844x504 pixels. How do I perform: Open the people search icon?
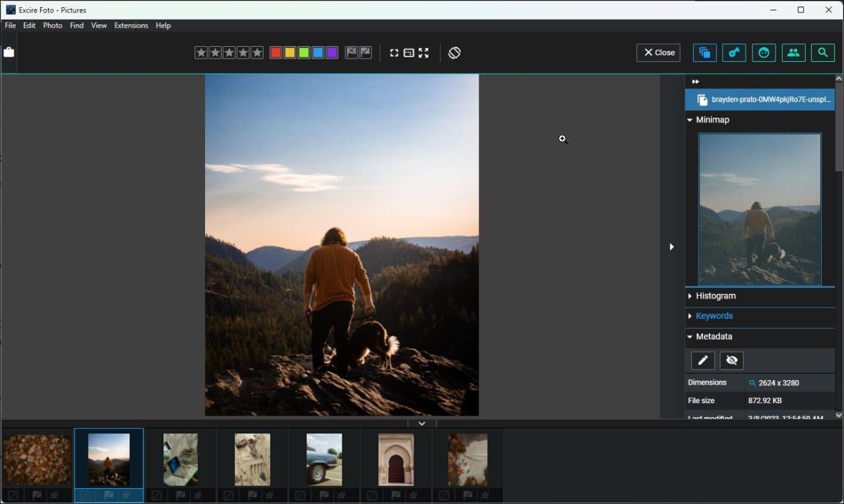(x=794, y=53)
